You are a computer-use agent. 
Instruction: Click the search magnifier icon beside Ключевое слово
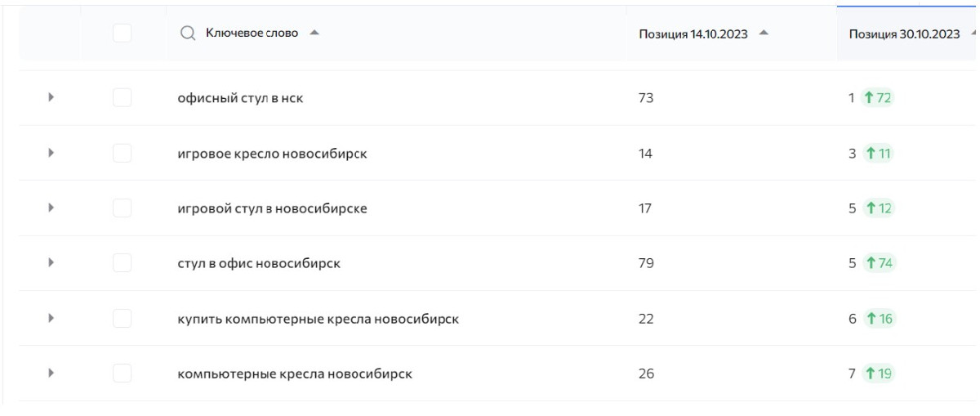pyautogui.click(x=188, y=34)
